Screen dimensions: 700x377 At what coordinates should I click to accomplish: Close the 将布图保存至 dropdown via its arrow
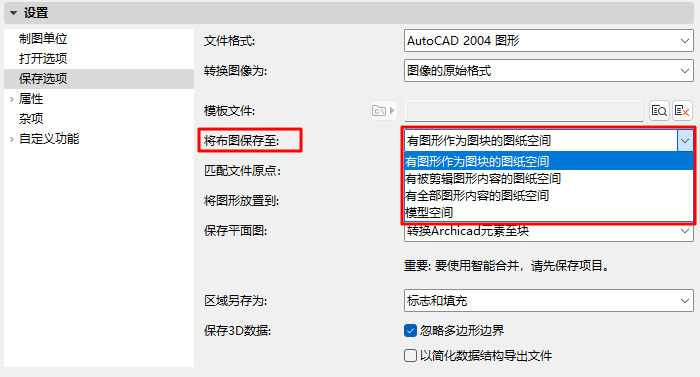(685, 141)
